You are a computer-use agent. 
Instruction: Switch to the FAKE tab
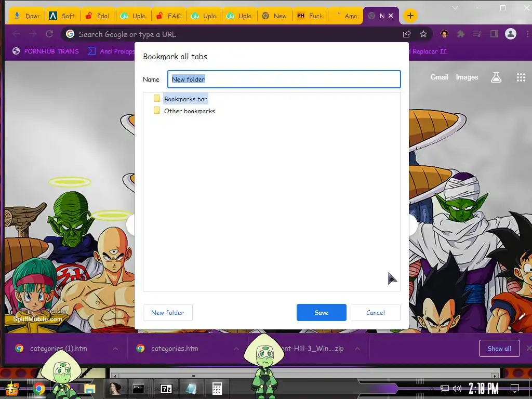(169, 16)
